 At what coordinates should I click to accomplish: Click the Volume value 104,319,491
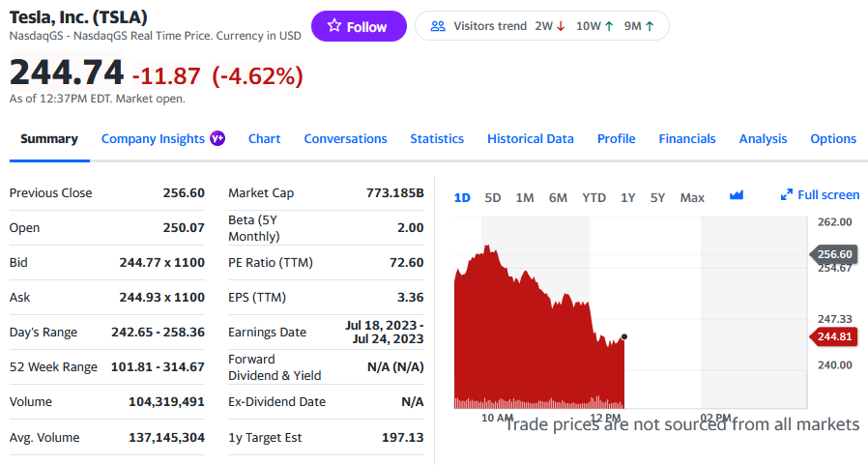coord(166,402)
